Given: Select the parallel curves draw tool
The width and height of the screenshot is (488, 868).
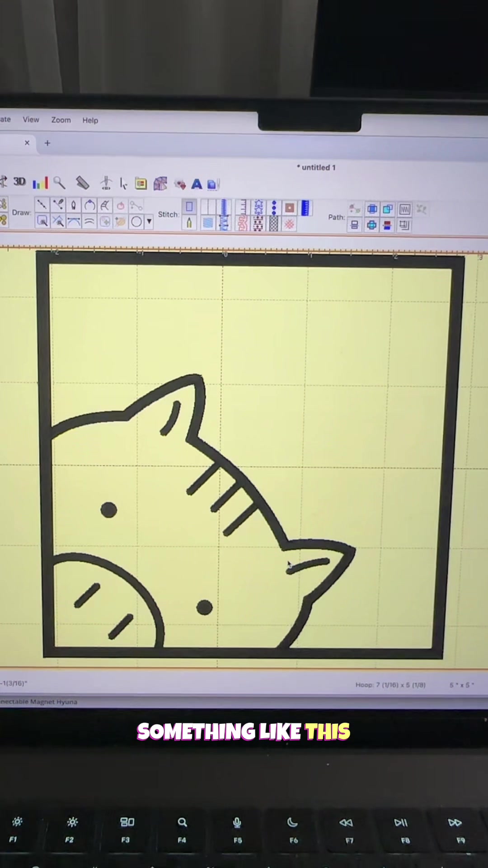Looking at the screenshot, I should point(89,222).
